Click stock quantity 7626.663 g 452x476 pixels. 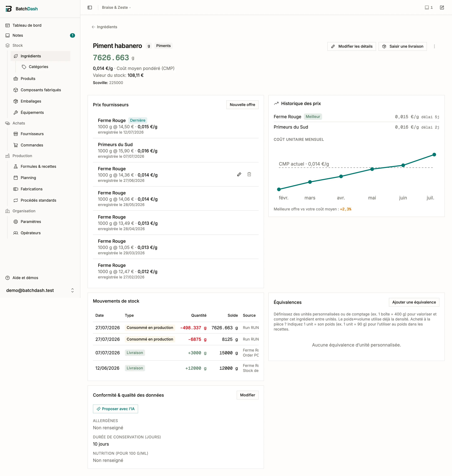pyautogui.click(x=113, y=58)
